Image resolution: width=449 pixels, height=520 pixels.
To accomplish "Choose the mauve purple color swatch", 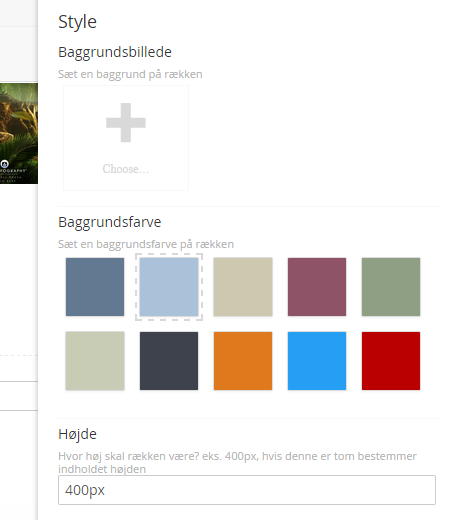I will (317, 287).
